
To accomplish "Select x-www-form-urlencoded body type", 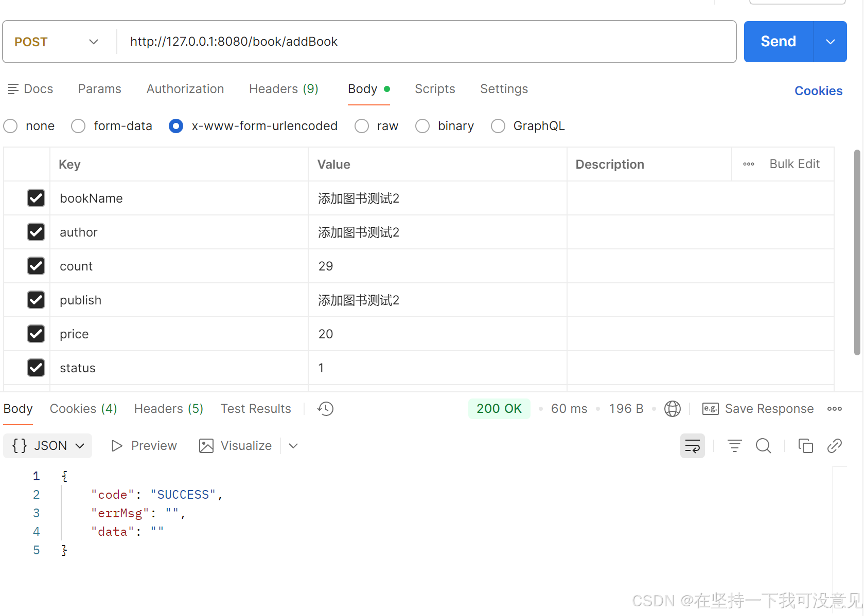I will coord(176,126).
